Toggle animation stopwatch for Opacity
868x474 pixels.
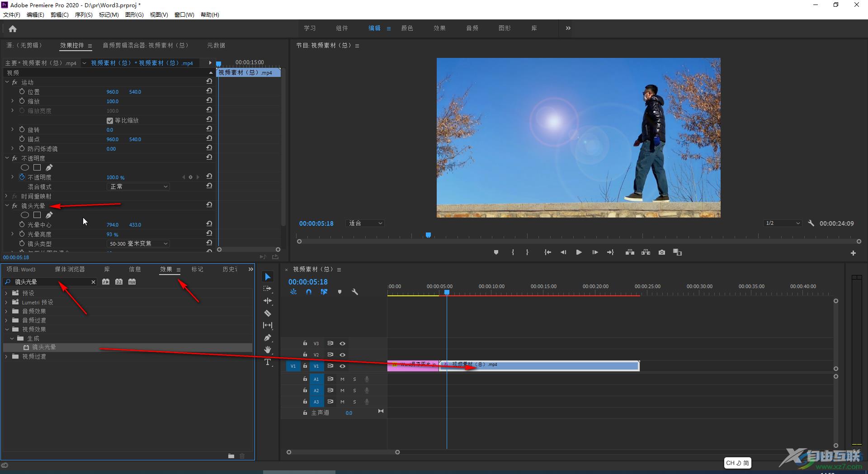(22, 177)
